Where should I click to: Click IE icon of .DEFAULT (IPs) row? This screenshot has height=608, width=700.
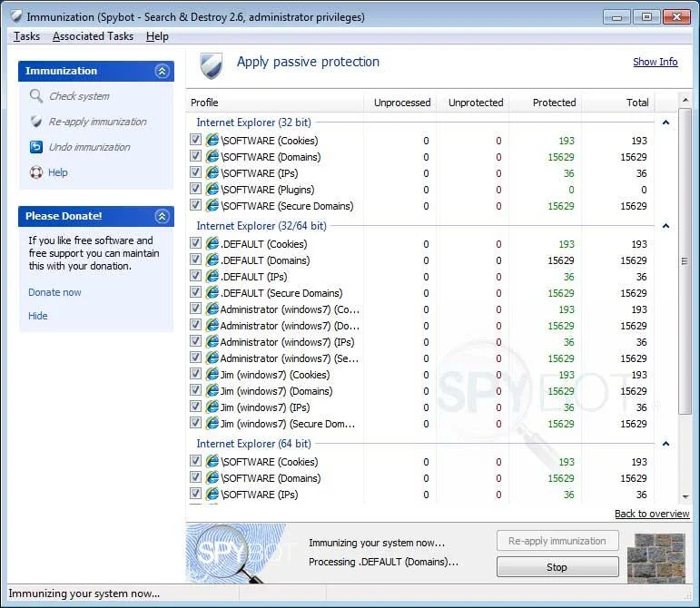click(x=212, y=276)
